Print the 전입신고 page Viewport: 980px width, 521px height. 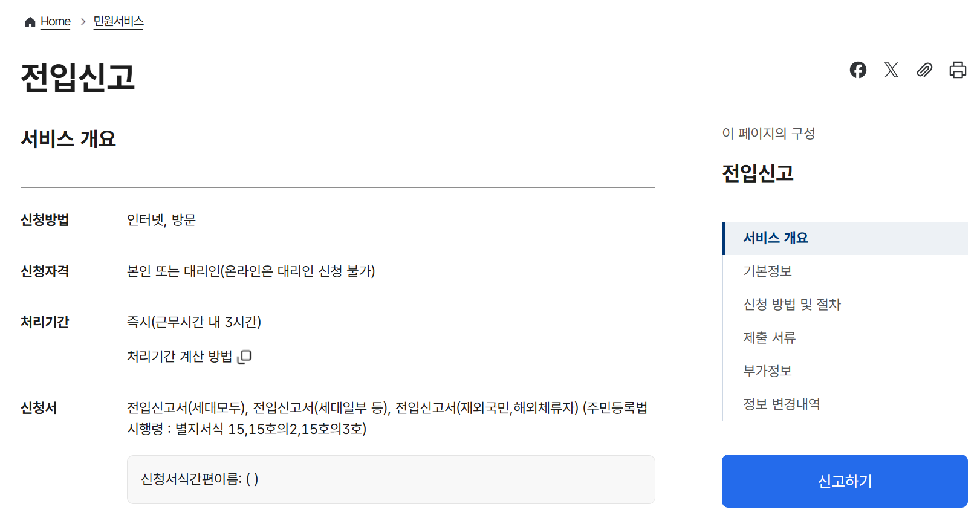click(957, 70)
